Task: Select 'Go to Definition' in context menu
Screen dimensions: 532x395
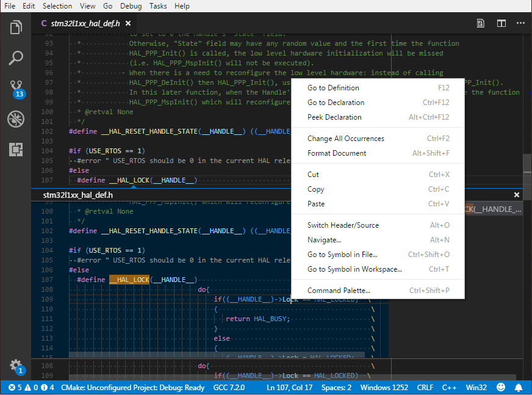Action: coord(333,87)
